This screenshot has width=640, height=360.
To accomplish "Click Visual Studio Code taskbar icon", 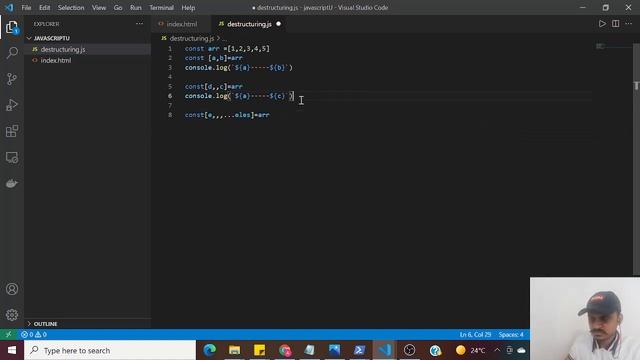I will coord(384,350).
